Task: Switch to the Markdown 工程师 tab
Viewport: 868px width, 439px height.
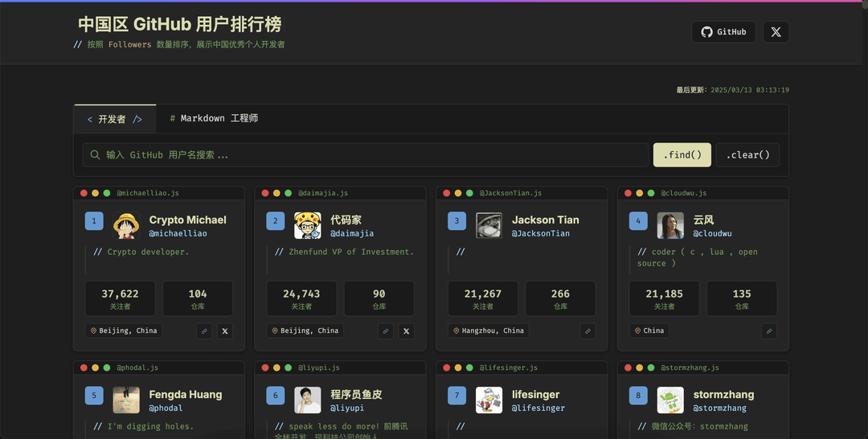Action: click(x=214, y=118)
